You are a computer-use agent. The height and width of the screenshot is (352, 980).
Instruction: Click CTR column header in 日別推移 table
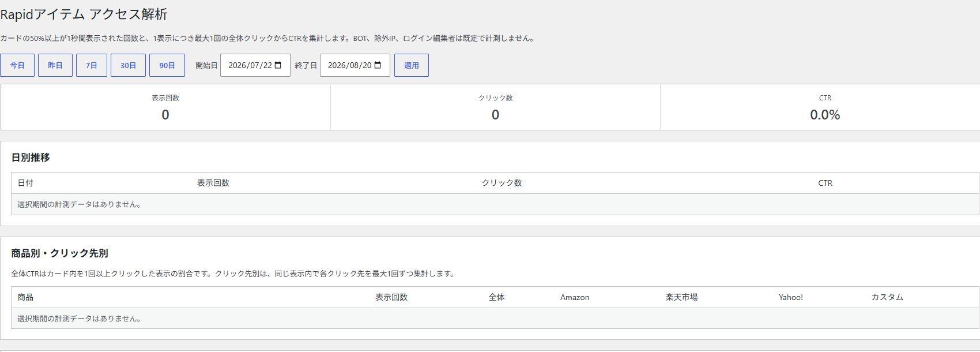(x=825, y=183)
